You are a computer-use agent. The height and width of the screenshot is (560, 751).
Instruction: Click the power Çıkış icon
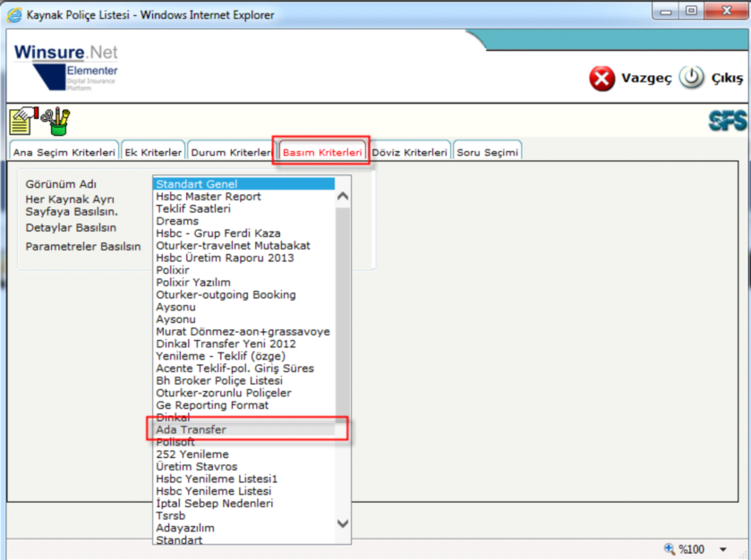[x=691, y=78]
